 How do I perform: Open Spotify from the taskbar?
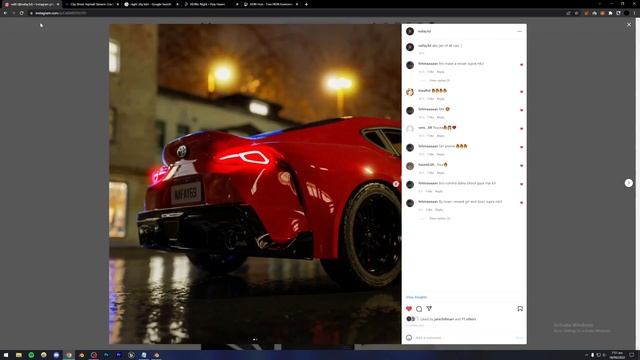31,355
